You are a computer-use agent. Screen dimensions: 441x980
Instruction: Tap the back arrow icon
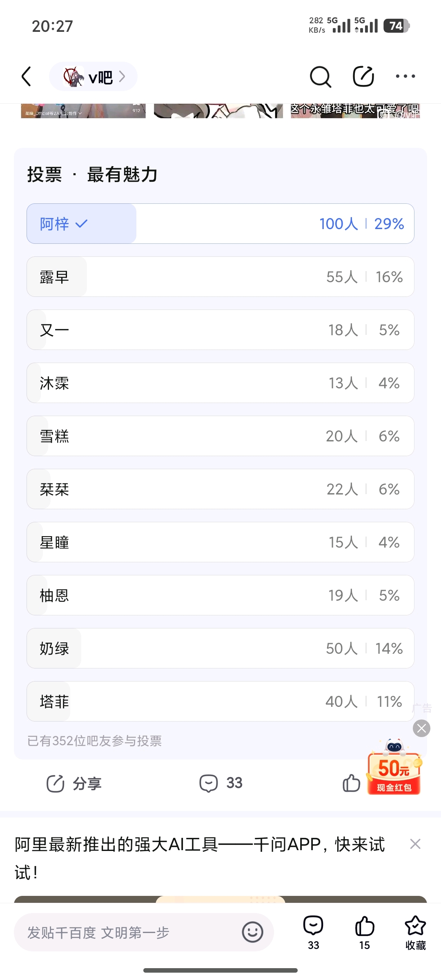point(27,76)
